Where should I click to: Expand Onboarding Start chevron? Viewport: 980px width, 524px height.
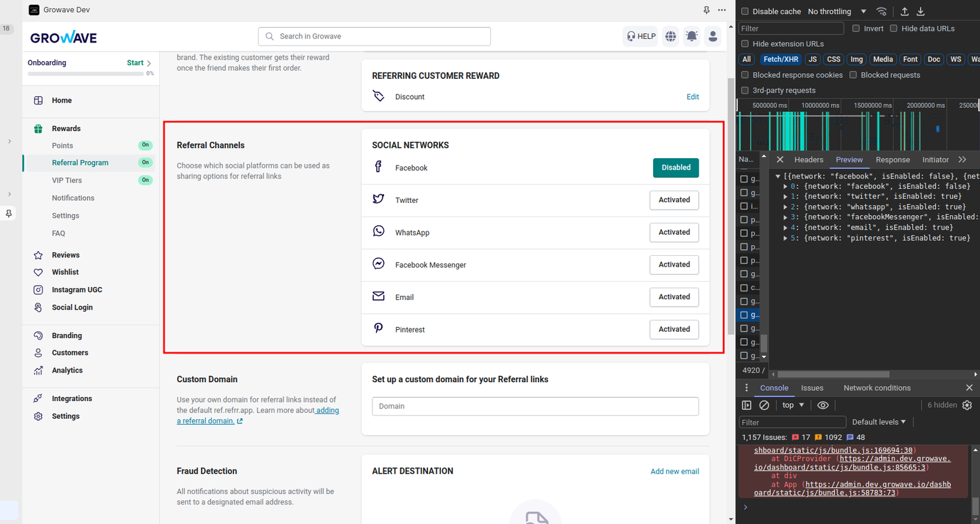pyautogui.click(x=149, y=63)
